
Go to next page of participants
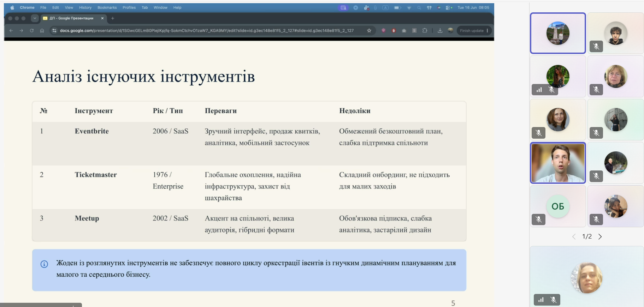coord(600,236)
